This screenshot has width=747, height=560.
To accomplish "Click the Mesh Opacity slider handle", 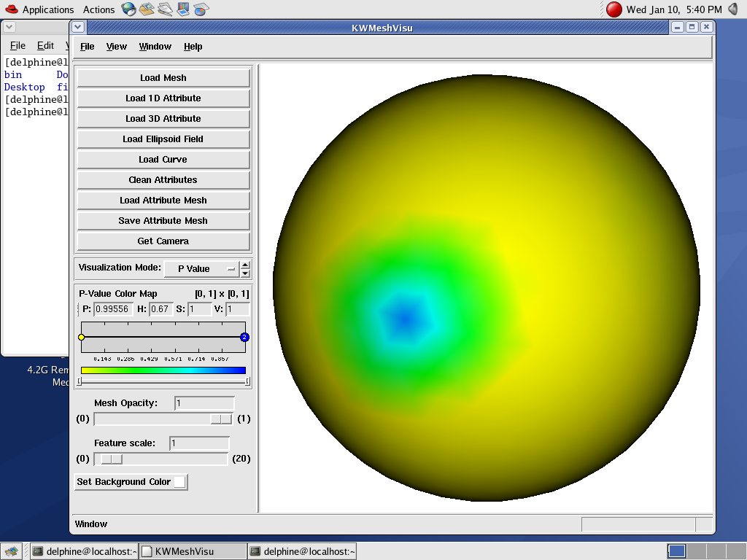I will (220, 419).
